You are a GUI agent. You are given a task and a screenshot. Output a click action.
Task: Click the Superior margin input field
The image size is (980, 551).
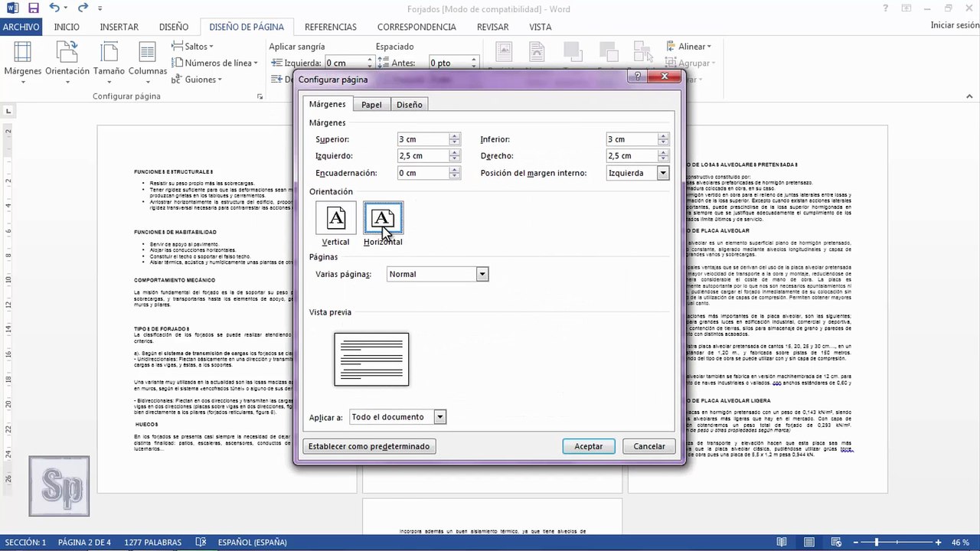click(x=423, y=139)
